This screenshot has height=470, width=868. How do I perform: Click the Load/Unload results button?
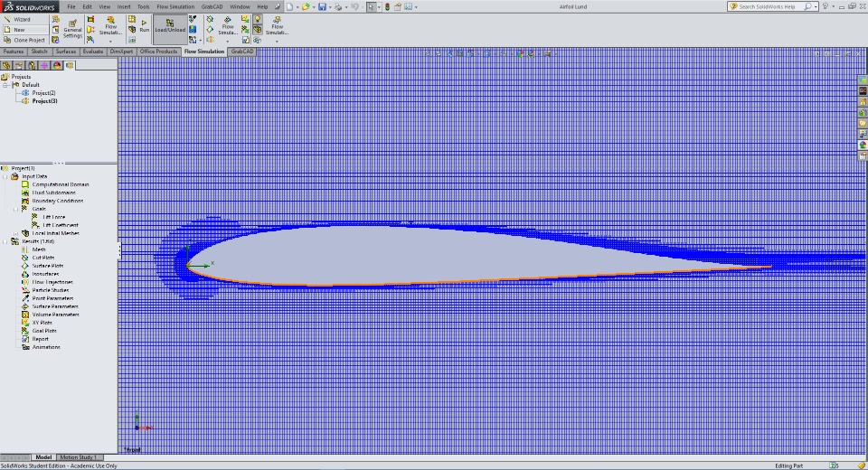point(170,27)
